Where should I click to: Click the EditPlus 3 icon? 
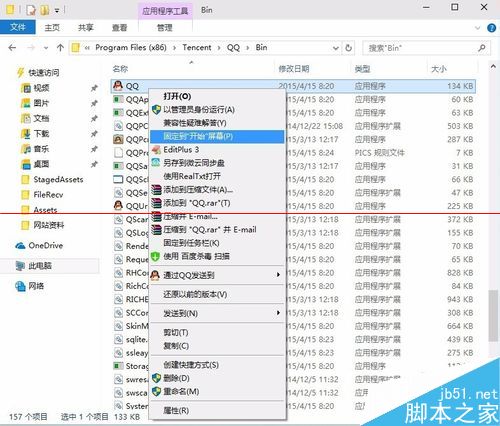[156, 150]
